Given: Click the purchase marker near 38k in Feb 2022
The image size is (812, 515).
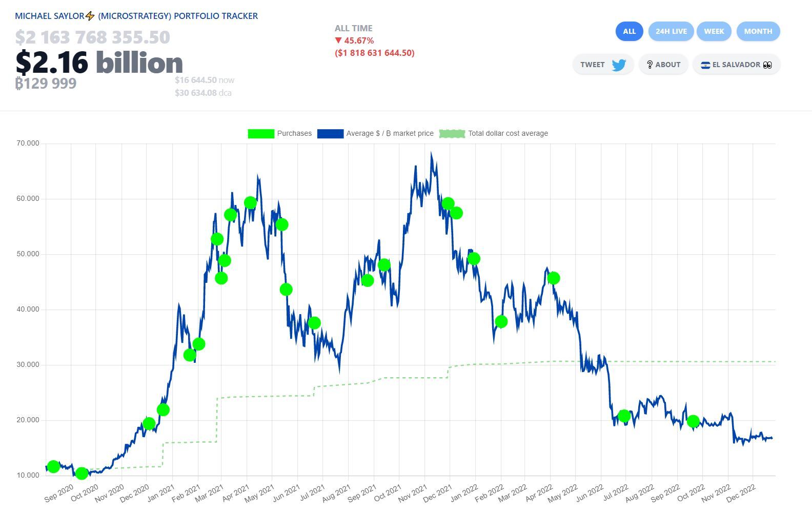Looking at the screenshot, I should 501,321.
